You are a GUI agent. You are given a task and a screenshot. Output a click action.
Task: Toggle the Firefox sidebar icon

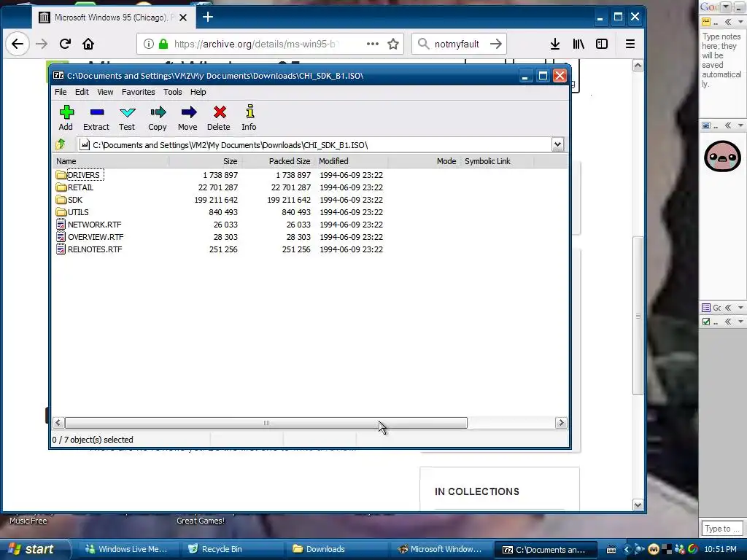602,44
